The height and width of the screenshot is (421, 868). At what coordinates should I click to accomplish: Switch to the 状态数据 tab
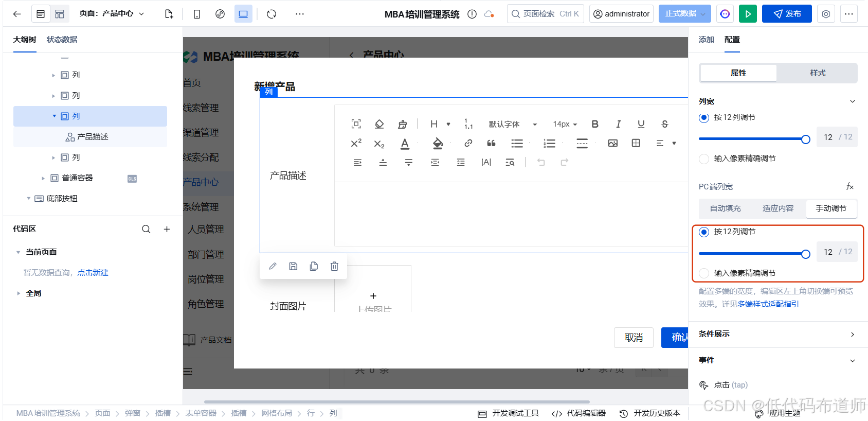(62, 40)
